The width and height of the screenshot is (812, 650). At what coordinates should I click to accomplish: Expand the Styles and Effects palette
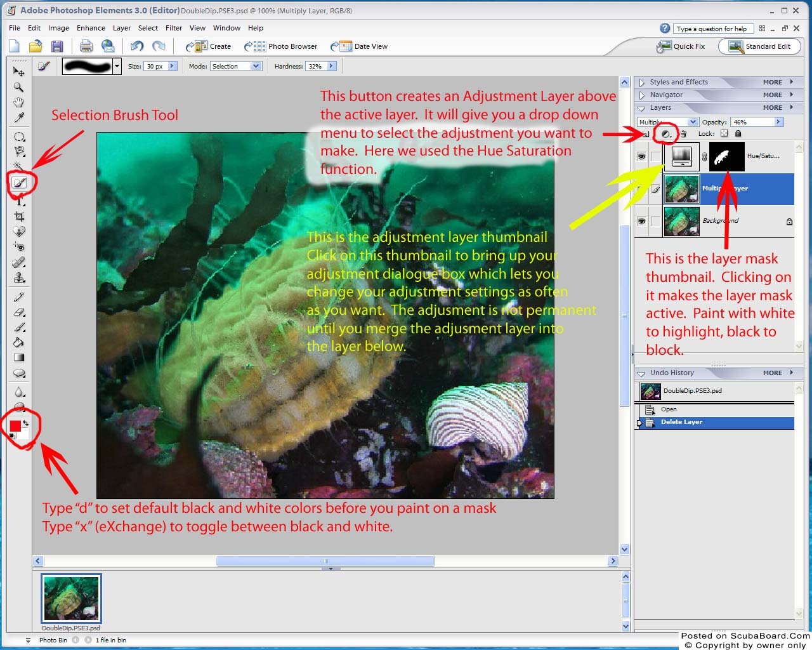pos(641,83)
